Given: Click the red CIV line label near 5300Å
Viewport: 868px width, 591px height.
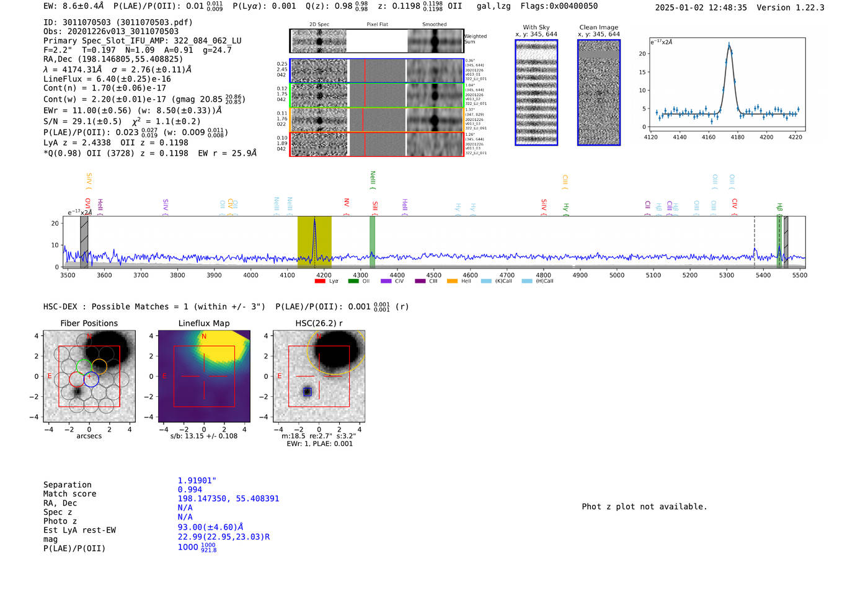Looking at the screenshot, I should [735, 207].
